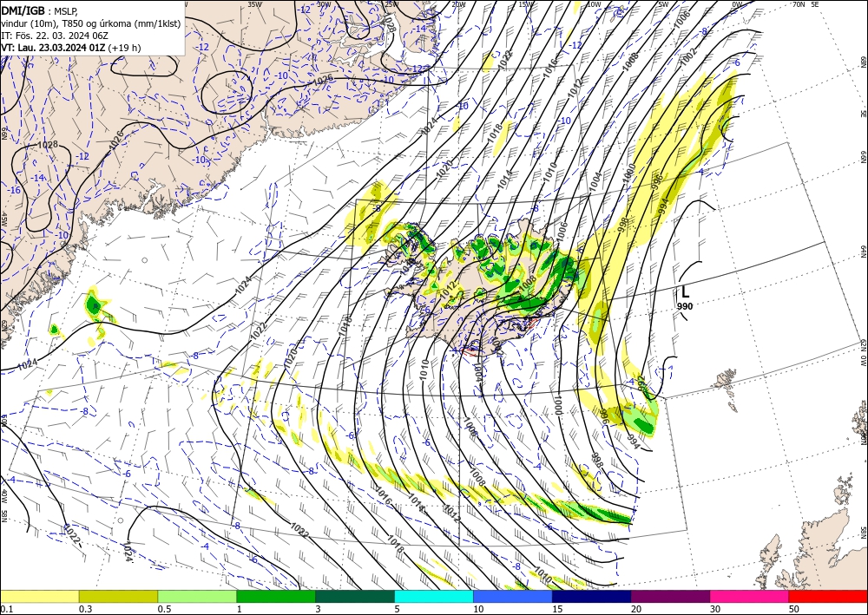This screenshot has height=615, width=868.
Task: Choose the navy 15–20 legend swatch
Action: (592, 596)
